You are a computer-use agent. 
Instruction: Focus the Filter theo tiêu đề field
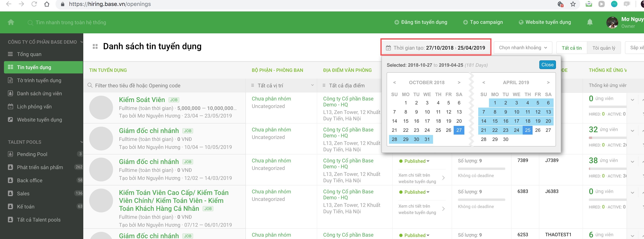point(165,86)
